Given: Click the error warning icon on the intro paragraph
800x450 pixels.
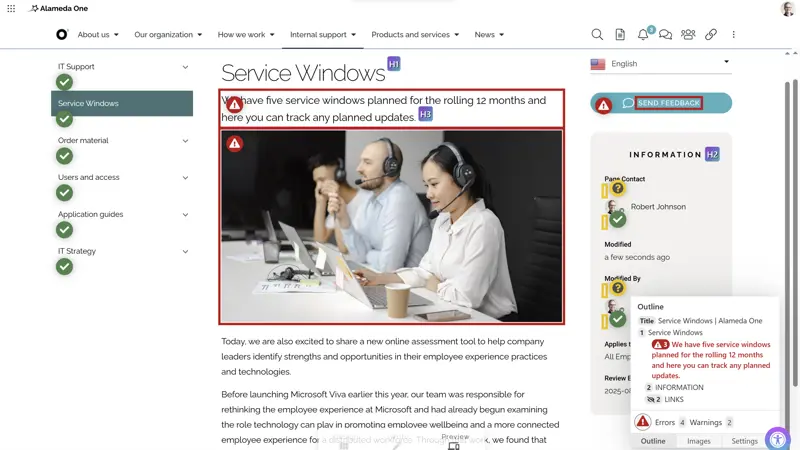Looking at the screenshot, I should (x=235, y=105).
